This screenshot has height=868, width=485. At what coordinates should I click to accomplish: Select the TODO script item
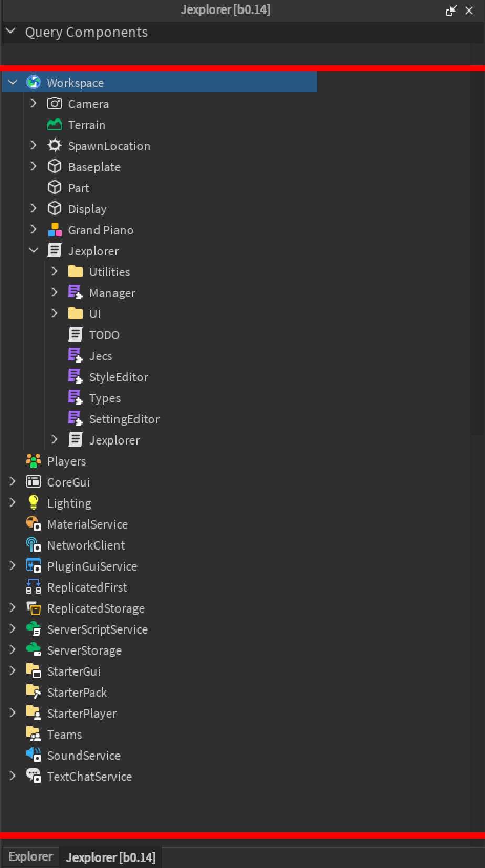point(104,335)
